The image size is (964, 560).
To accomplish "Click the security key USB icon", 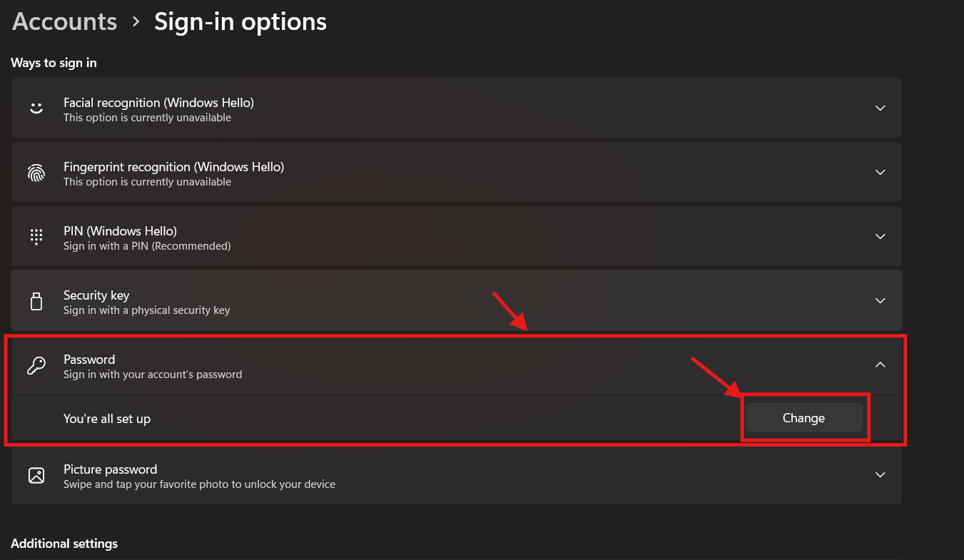I will pyautogui.click(x=36, y=301).
